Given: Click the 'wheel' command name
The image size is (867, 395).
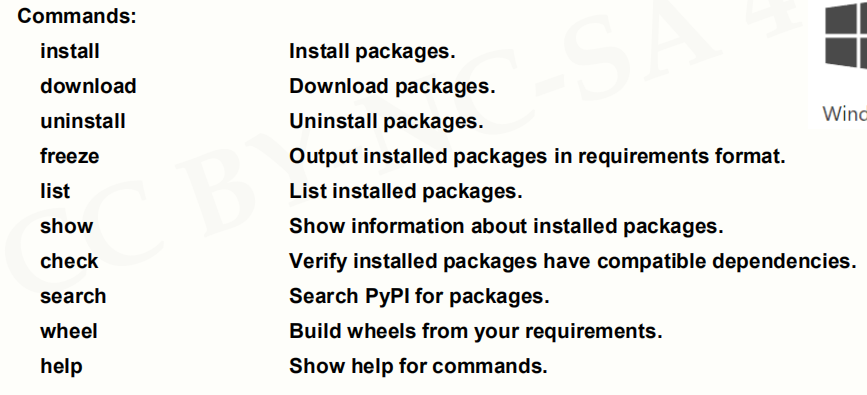Looking at the screenshot, I should pyautogui.click(x=69, y=331).
